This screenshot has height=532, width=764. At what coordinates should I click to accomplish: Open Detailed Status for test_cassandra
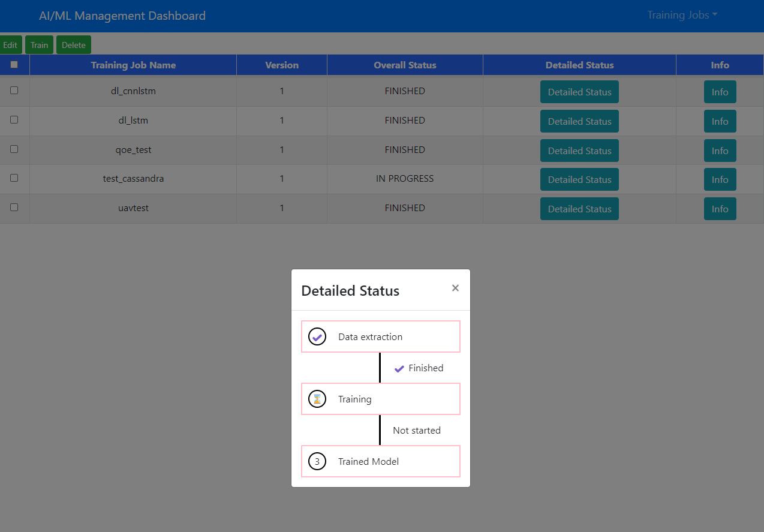(x=579, y=179)
